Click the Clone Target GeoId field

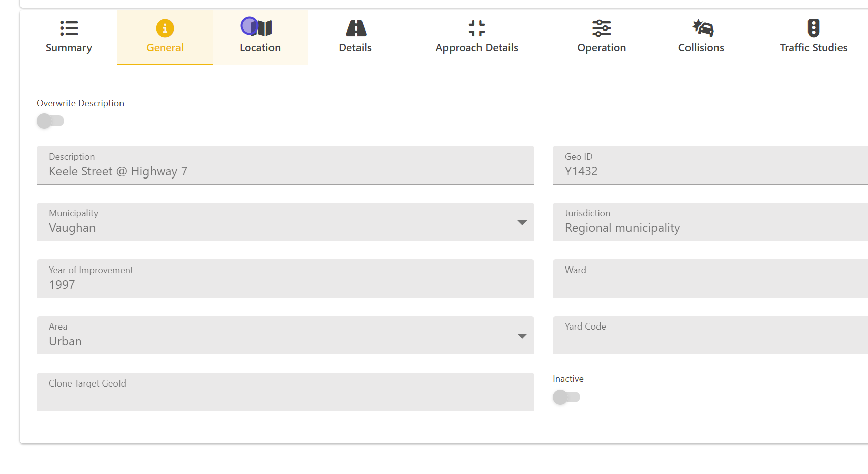pos(285,392)
